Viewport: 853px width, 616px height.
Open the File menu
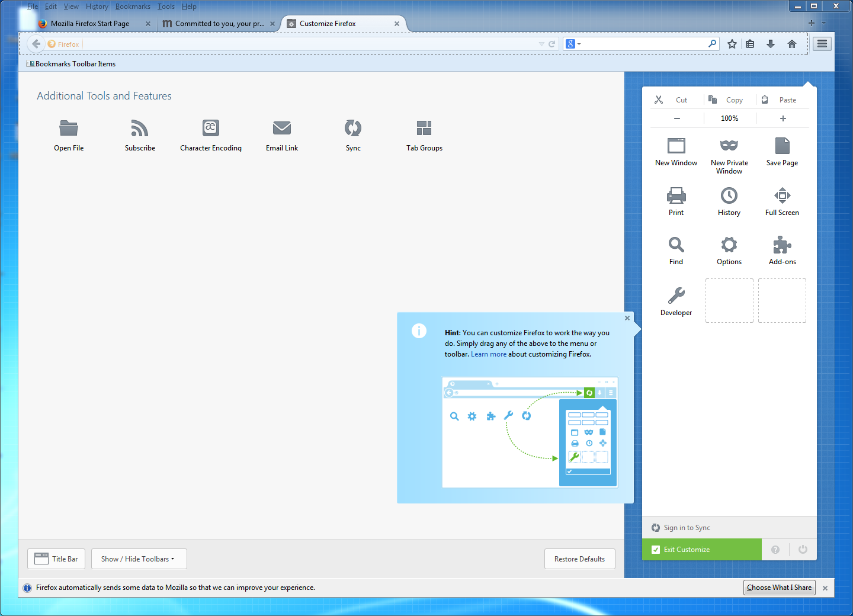tap(33, 7)
